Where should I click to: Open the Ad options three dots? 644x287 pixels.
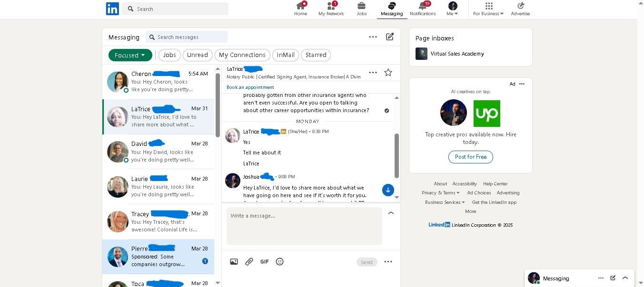click(x=522, y=84)
